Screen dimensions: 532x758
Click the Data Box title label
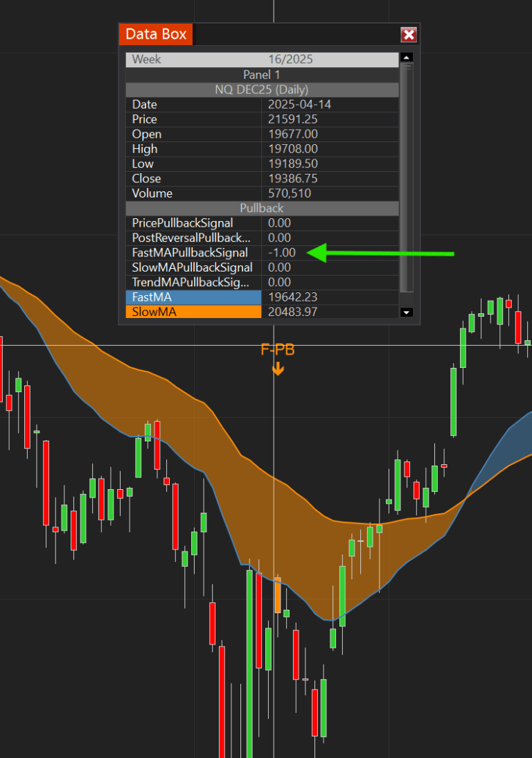tap(156, 35)
